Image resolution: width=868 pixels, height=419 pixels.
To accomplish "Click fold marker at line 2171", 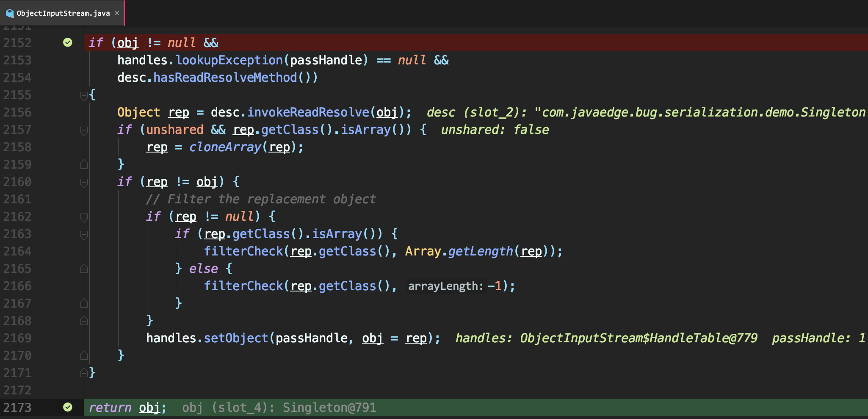I will pos(84,373).
